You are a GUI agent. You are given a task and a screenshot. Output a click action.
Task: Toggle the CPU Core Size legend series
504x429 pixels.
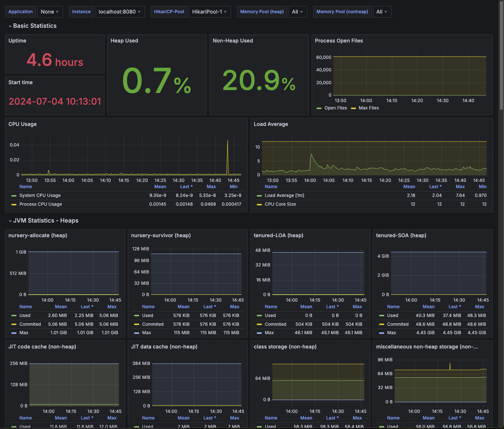(x=280, y=204)
